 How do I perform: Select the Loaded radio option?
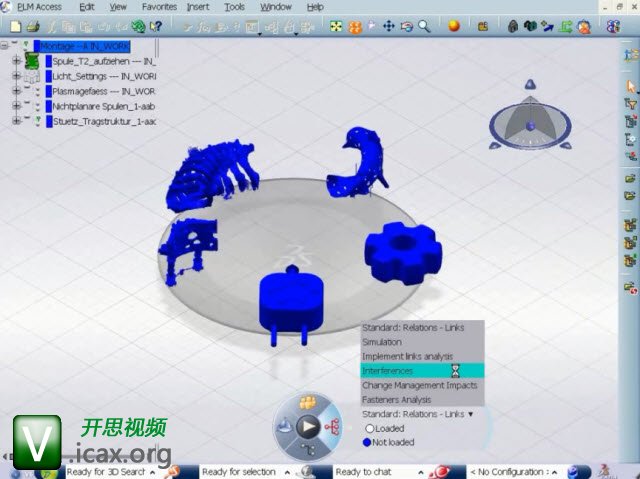coord(369,428)
